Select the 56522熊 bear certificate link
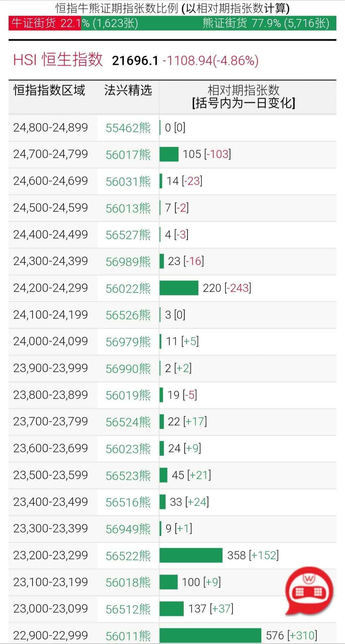Viewport: 345px width, 644px height. tap(128, 556)
